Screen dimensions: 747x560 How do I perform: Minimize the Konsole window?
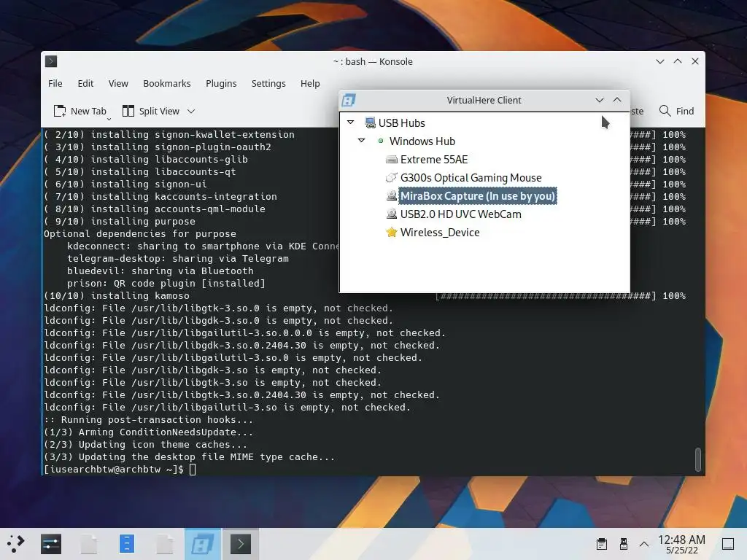point(660,61)
